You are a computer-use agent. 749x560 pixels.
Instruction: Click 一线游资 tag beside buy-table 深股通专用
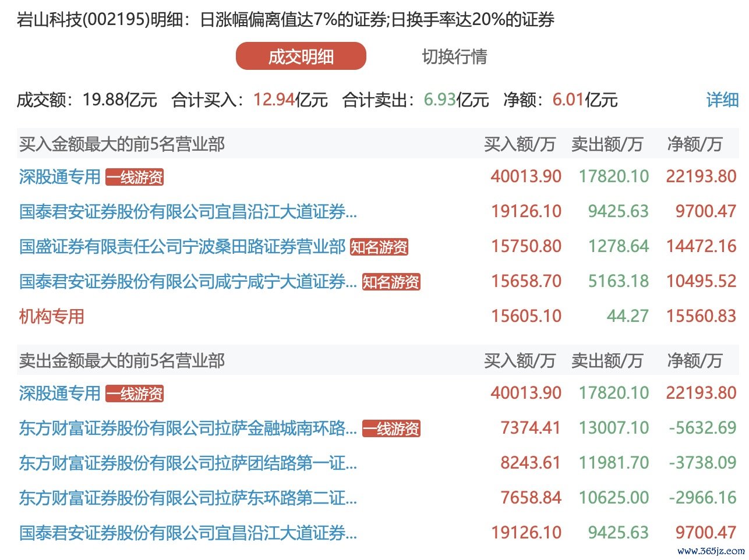(x=135, y=177)
